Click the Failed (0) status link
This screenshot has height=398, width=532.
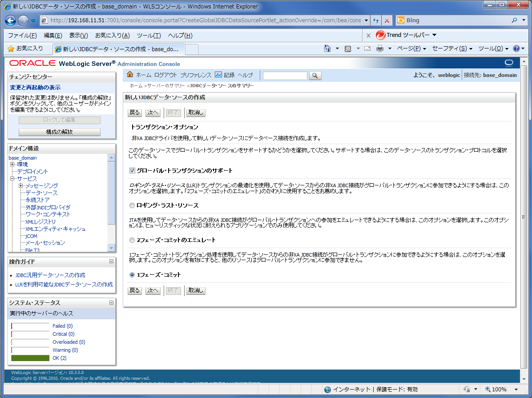click(x=62, y=326)
